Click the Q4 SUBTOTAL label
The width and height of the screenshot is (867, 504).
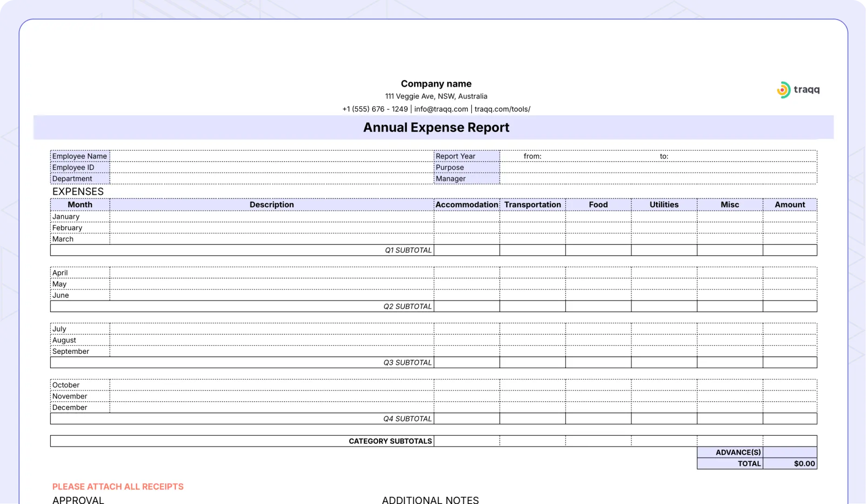407,419
